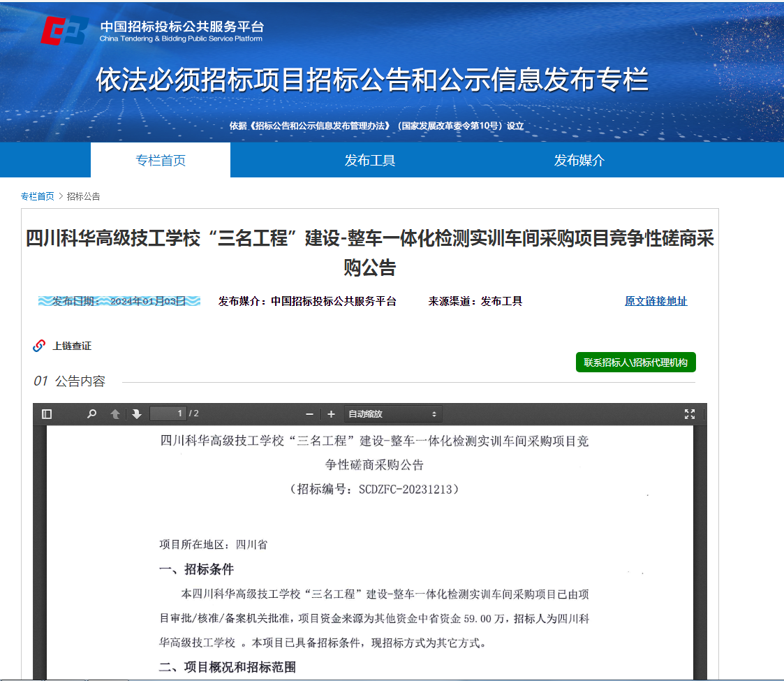
Task: Zoom in with the plus button
Action: [x=331, y=414]
